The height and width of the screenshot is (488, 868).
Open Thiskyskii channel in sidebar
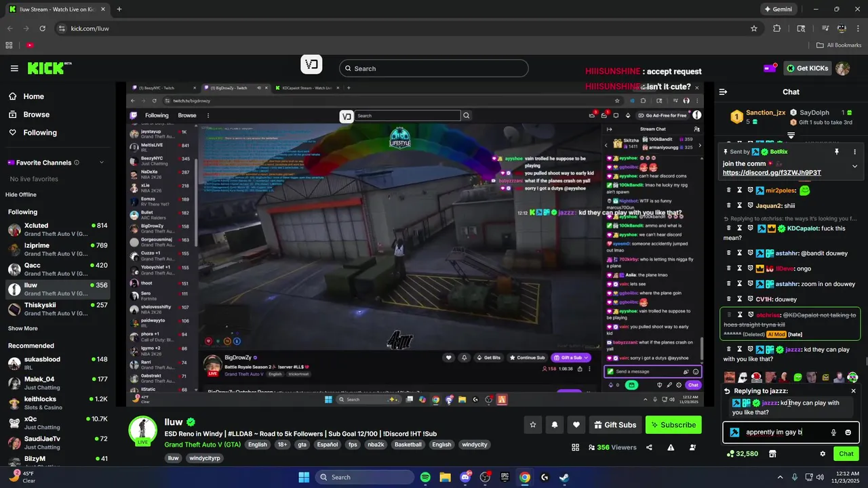point(57,309)
